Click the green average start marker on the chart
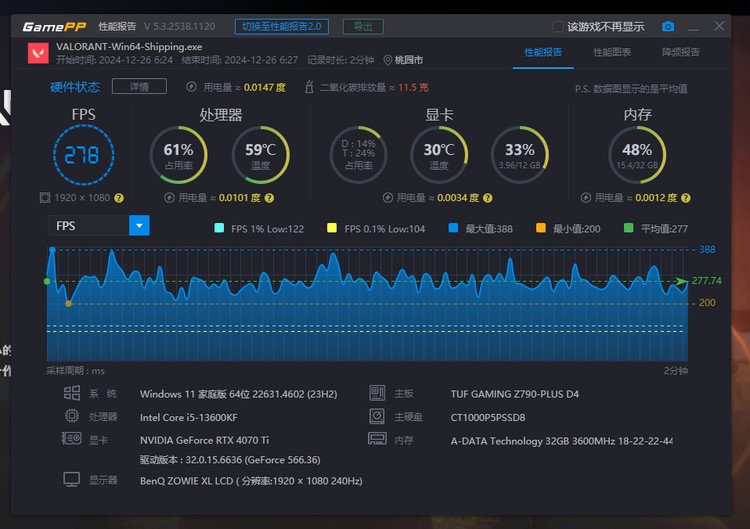This screenshot has height=529, width=750. tap(47, 281)
